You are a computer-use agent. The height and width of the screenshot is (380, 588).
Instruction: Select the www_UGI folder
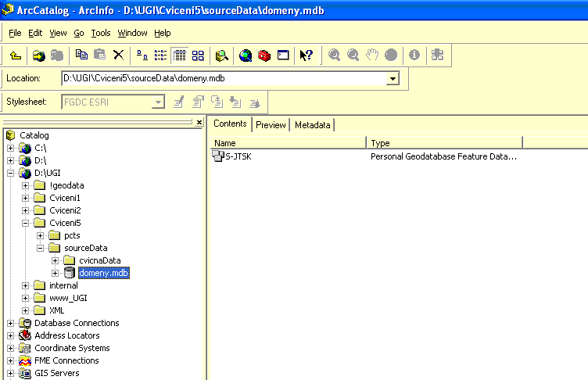[68, 298]
